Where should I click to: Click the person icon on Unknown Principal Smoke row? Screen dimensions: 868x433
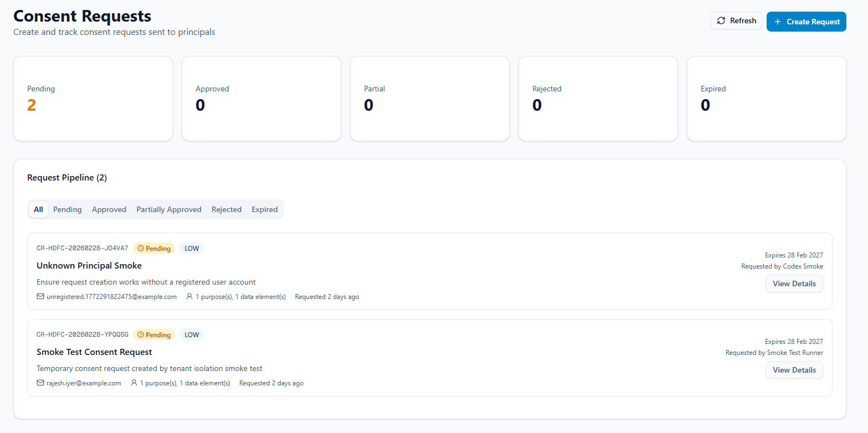click(189, 296)
